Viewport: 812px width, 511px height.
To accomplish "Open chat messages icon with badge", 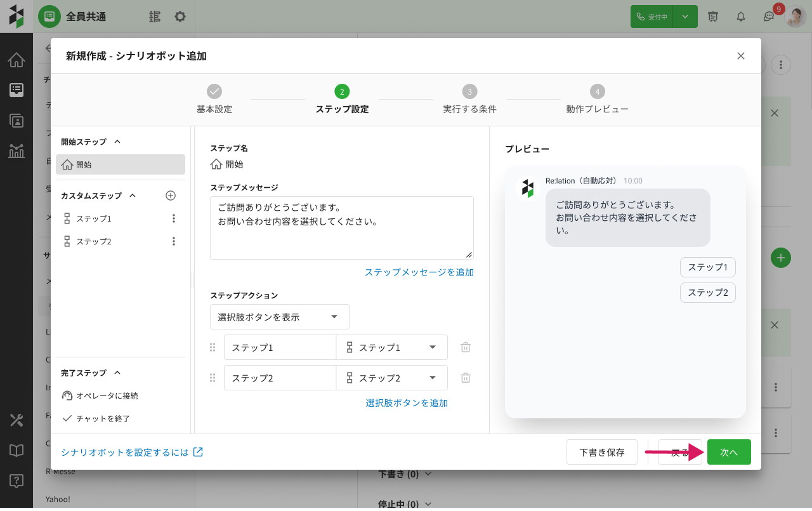I will point(768,17).
